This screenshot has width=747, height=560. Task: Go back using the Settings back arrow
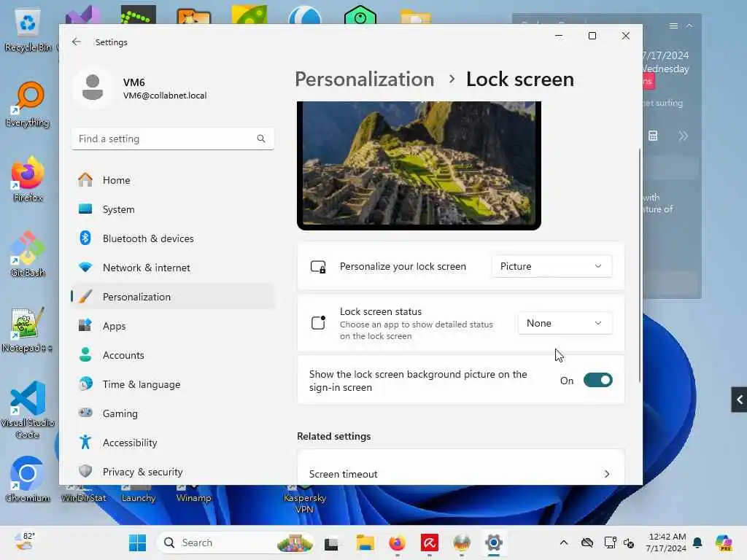76,42
